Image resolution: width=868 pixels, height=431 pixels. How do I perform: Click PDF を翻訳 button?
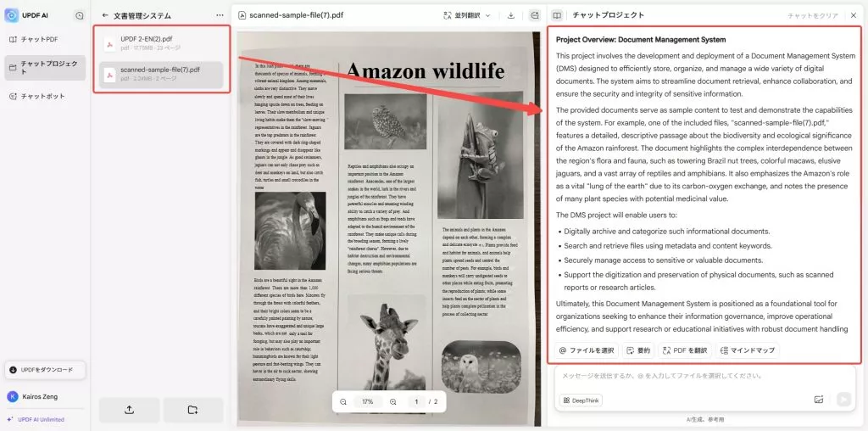point(684,350)
